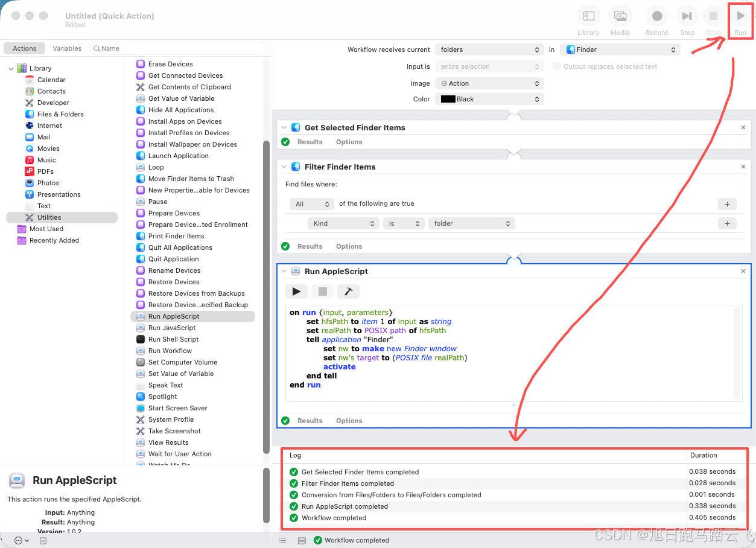
Task: Select the Music library category
Action: coord(46,160)
